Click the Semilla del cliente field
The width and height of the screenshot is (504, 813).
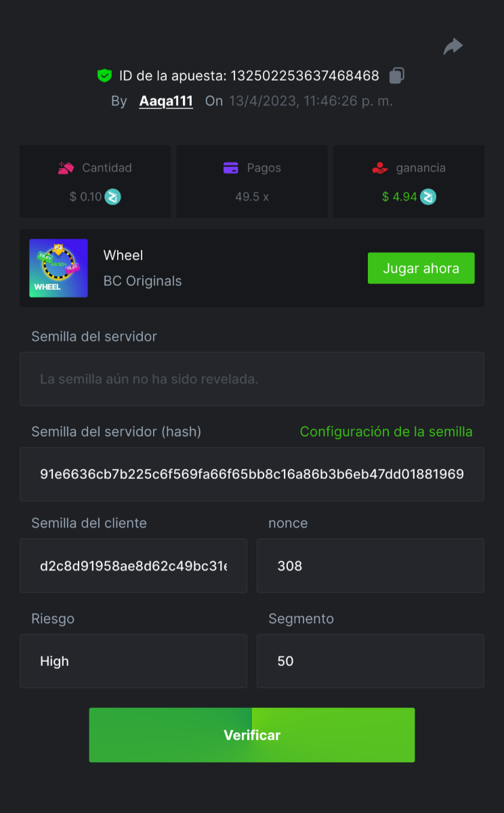coord(133,566)
